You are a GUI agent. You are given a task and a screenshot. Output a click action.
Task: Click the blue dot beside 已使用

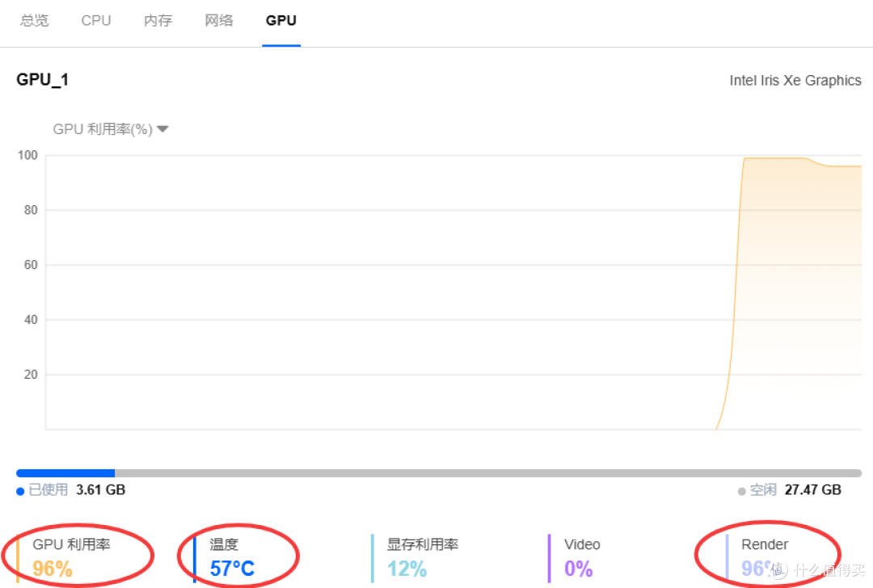pyautogui.click(x=20, y=491)
